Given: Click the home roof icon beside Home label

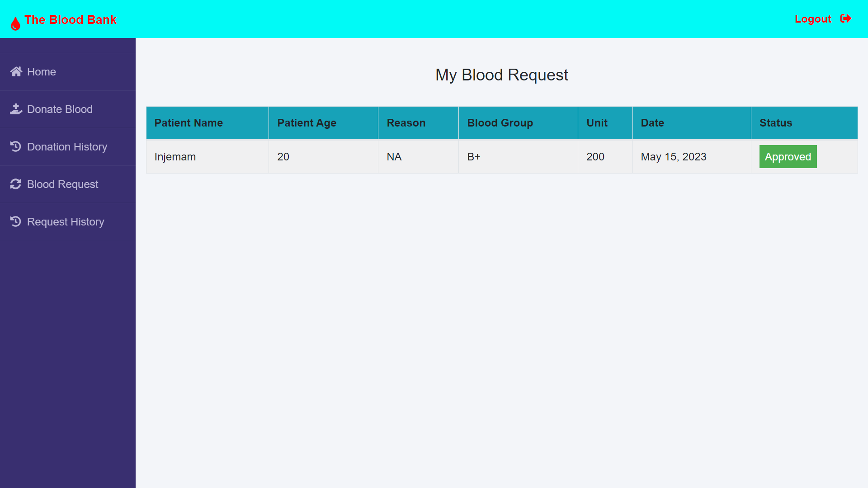Looking at the screenshot, I should click(x=16, y=70).
